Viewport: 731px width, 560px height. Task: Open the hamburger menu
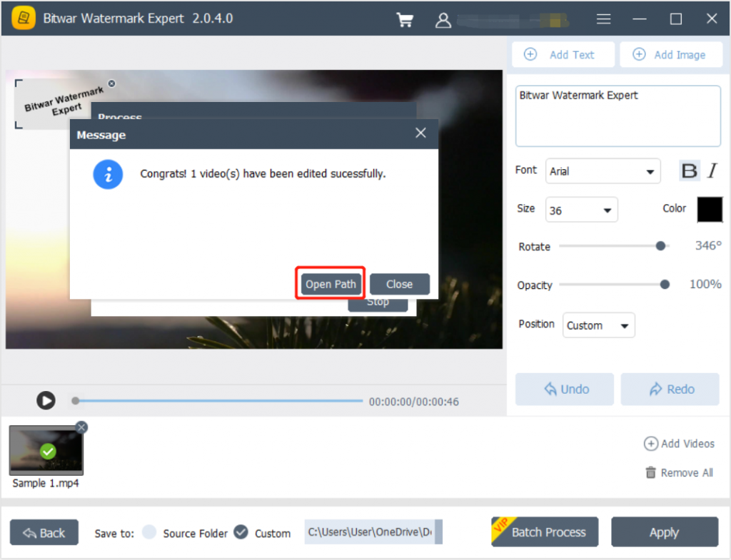603,19
